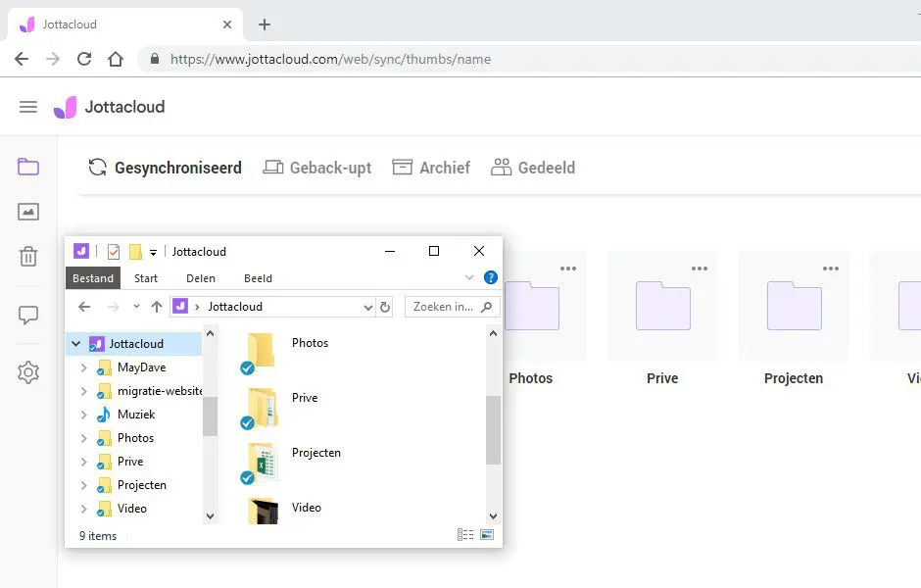The height and width of the screenshot is (588, 921).
Task: Refresh the Explorer folder view
Action: point(385,307)
